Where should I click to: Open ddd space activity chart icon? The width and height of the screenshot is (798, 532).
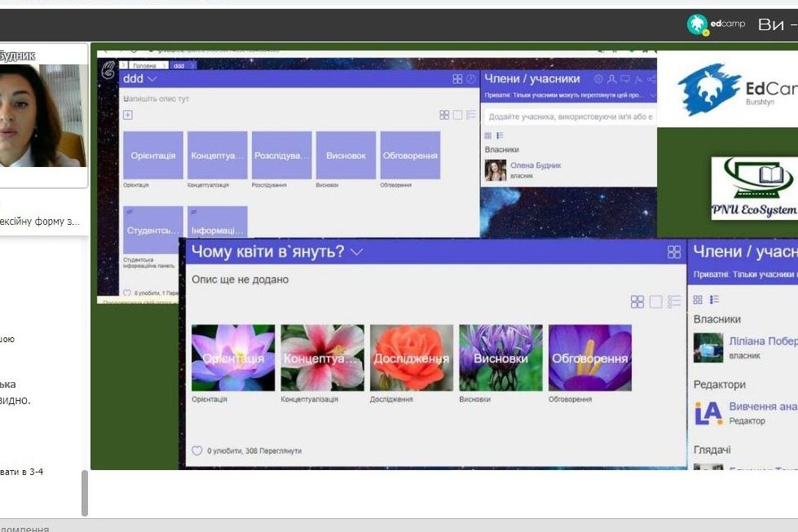click(x=470, y=79)
